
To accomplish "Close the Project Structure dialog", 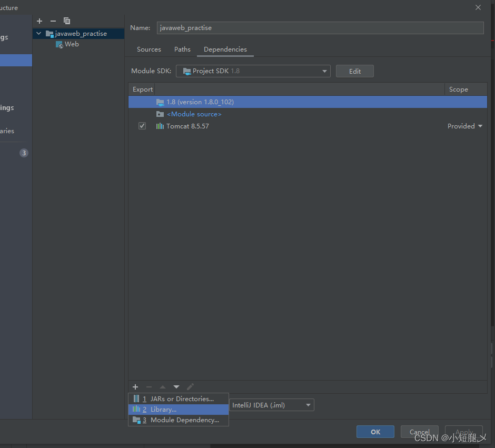I will point(478,7).
